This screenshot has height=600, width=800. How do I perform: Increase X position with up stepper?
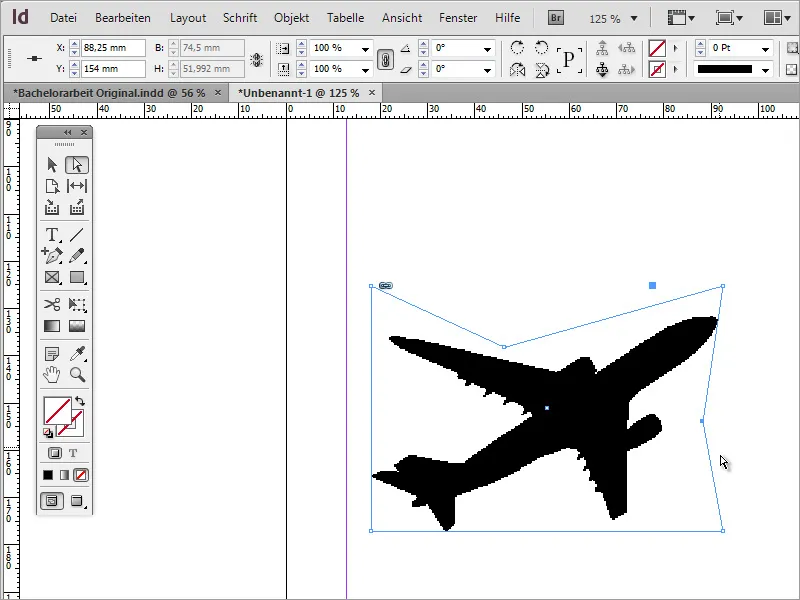pos(74,44)
